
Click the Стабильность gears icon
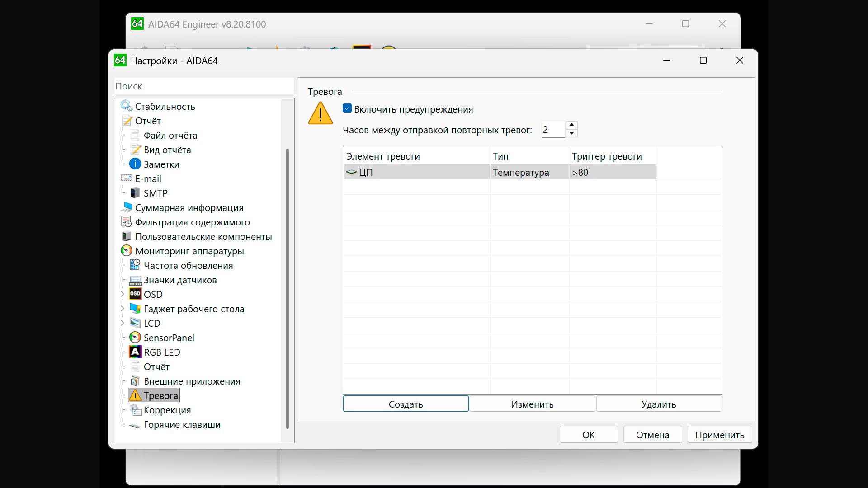[126, 106]
